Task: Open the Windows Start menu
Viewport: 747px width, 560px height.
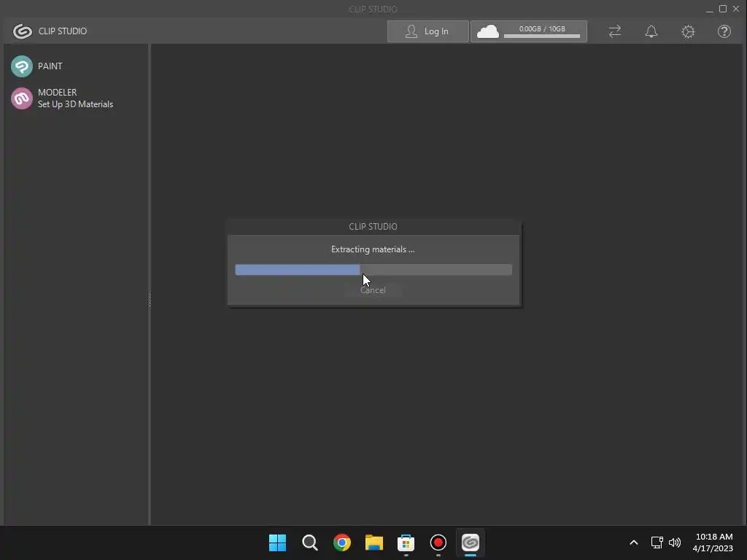Action: [277, 542]
